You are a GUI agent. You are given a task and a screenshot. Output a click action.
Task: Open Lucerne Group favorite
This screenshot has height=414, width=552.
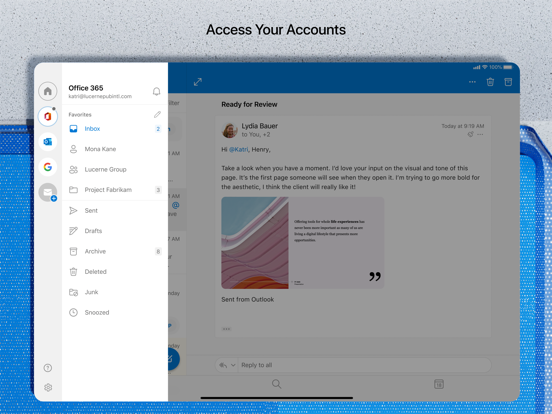115,170
